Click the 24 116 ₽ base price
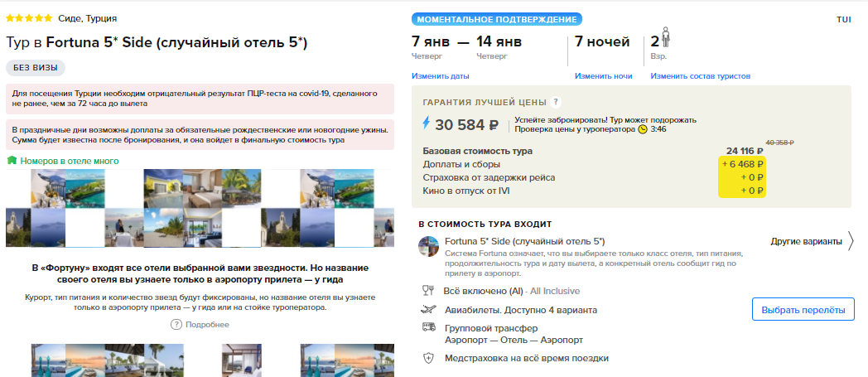 coord(745,151)
